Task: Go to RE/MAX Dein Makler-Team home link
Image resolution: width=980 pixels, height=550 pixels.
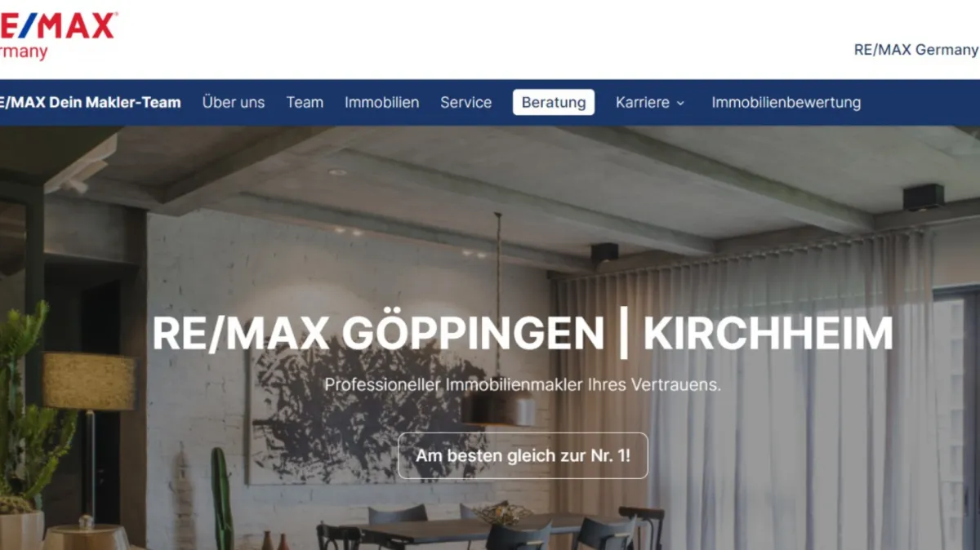Action: pos(90,103)
